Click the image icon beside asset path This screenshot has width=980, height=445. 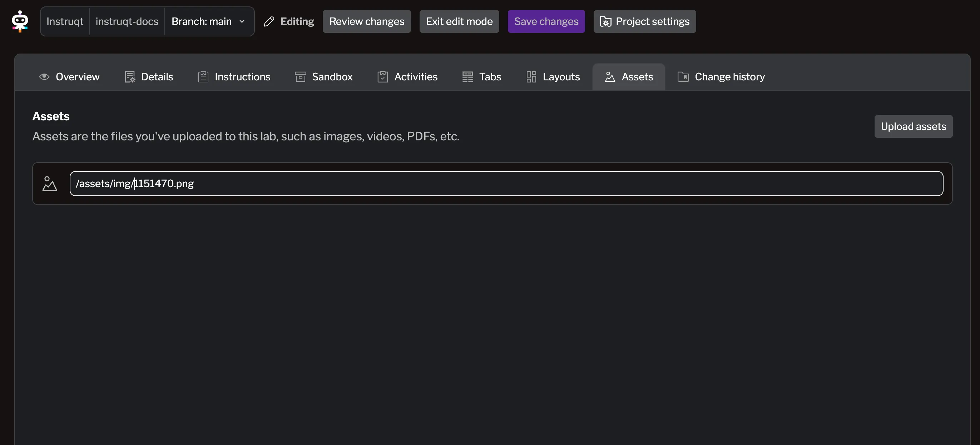click(x=49, y=184)
